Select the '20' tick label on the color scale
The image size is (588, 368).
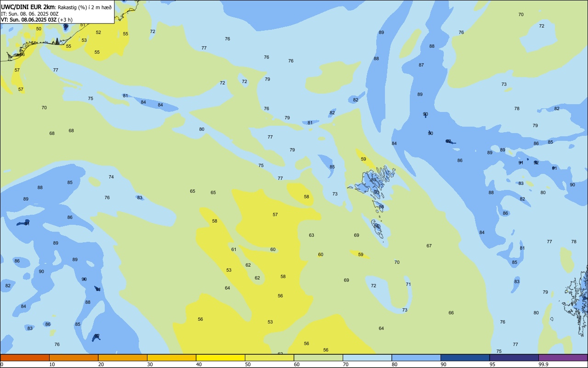click(x=101, y=364)
